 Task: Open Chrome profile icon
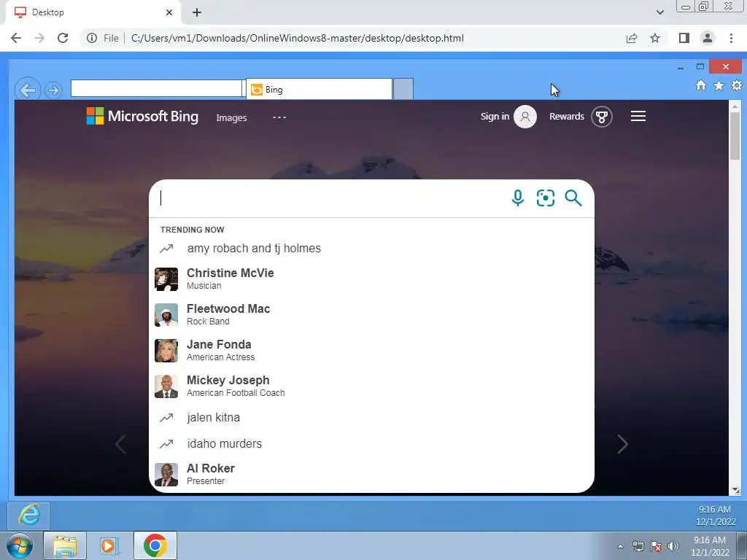[x=708, y=38]
